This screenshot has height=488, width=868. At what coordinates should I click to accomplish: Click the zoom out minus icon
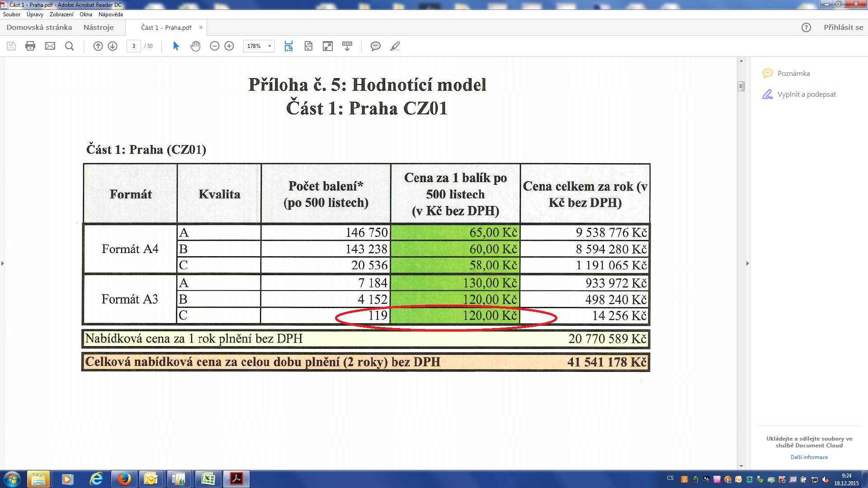click(215, 46)
